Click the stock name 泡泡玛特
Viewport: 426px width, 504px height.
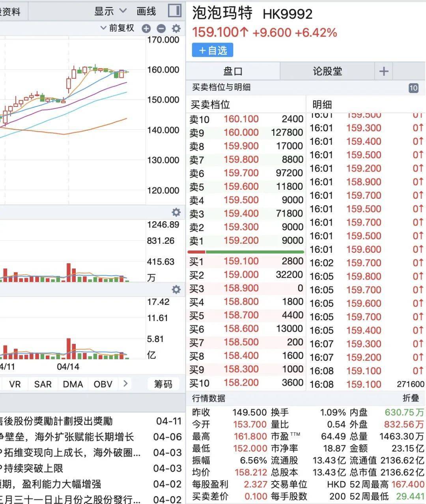pos(222,13)
